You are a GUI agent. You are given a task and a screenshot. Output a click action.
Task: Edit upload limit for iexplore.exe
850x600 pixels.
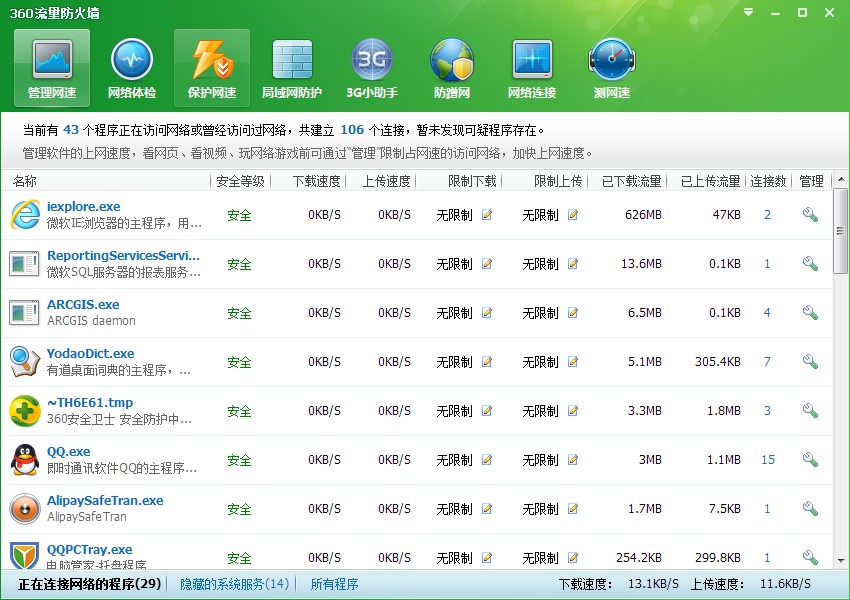click(572, 215)
